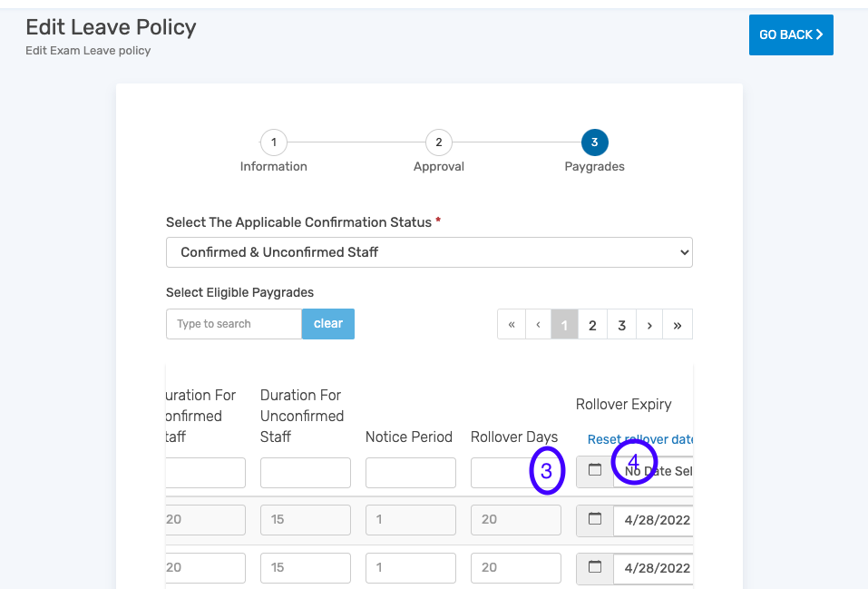Click header-row Duration For Confirmed Staff input
This screenshot has width=868, height=589.
coord(205,473)
